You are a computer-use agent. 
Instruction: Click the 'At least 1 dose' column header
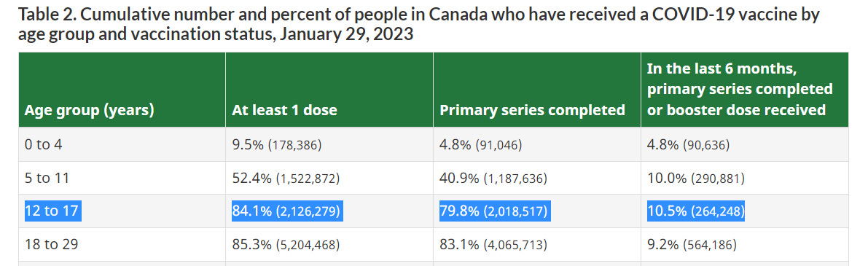click(x=329, y=90)
